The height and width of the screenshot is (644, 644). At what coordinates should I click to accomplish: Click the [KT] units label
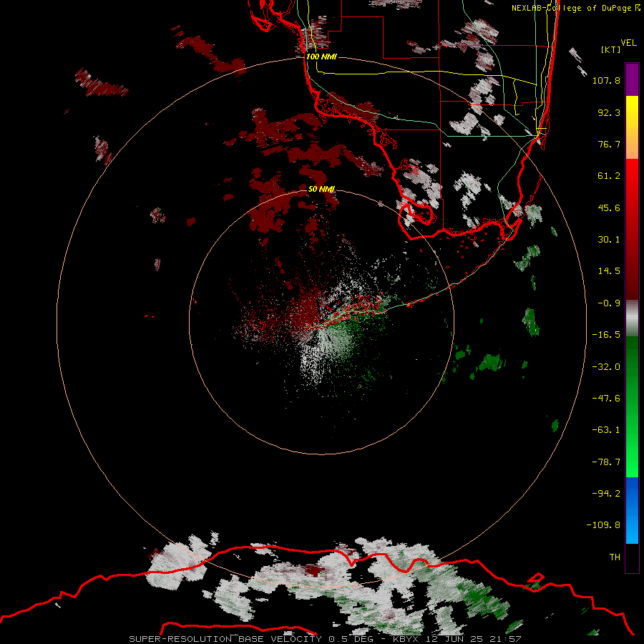(611, 49)
